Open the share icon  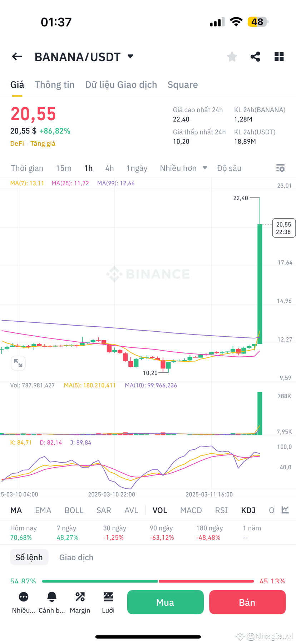(255, 57)
